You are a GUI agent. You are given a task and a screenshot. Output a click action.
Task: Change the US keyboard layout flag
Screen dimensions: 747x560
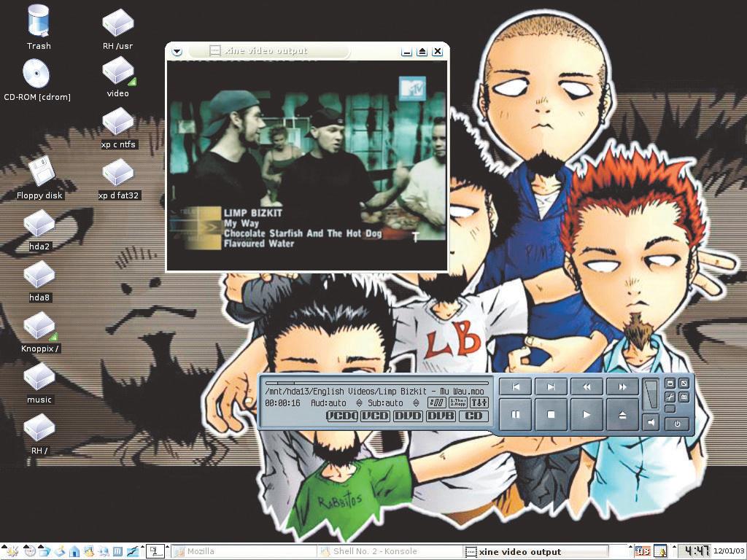[x=643, y=551]
